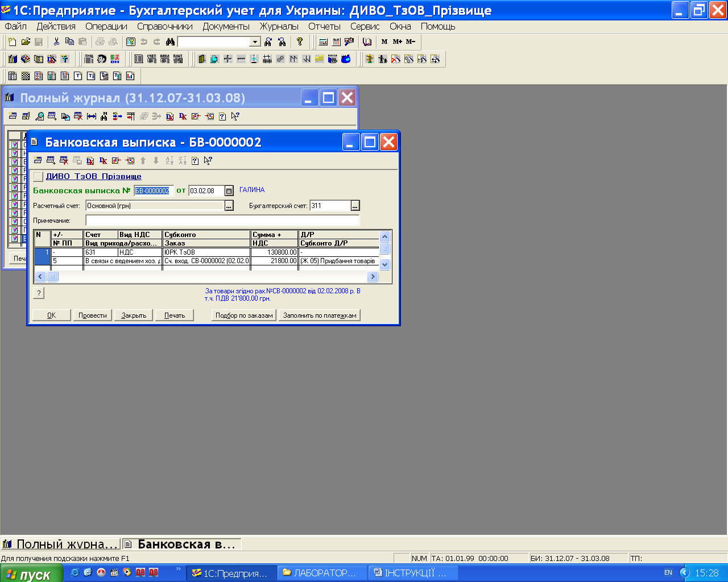Click the New document icon in main toolbar
Screen dimensions: 728x582
[x=13, y=42]
